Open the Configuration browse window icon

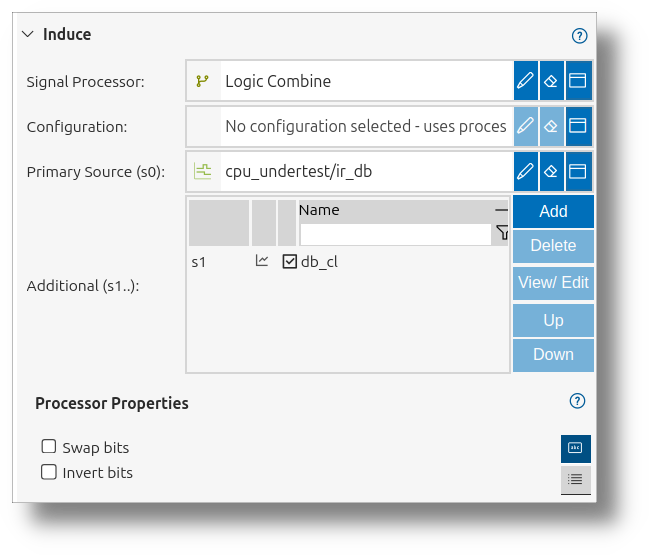[x=578, y=126]
